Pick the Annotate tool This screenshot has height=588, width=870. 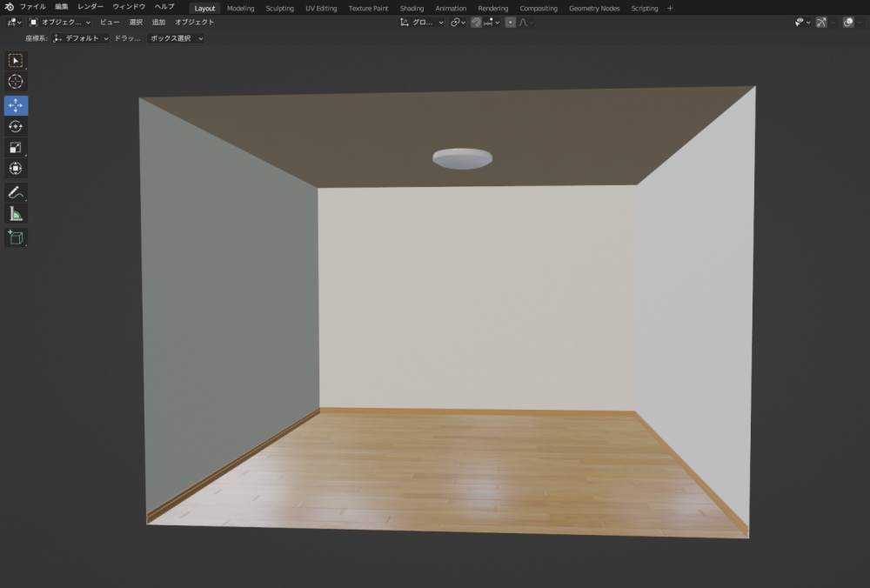[x=16, y=192]
